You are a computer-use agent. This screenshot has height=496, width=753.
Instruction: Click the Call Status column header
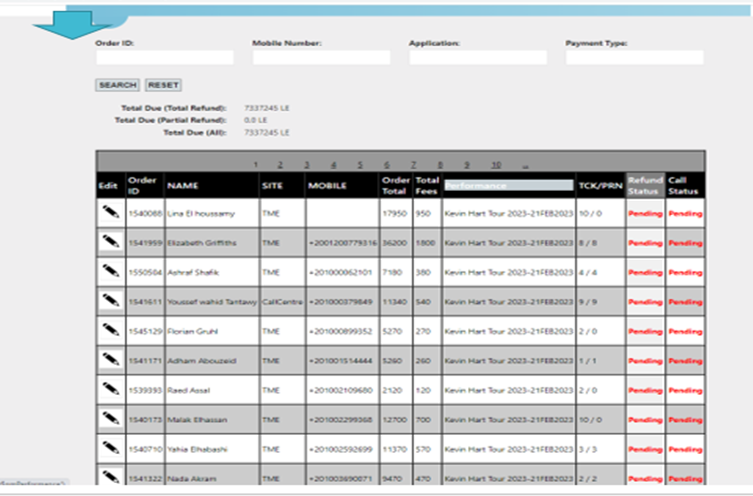pyautogui.click(x=683, y=185)
